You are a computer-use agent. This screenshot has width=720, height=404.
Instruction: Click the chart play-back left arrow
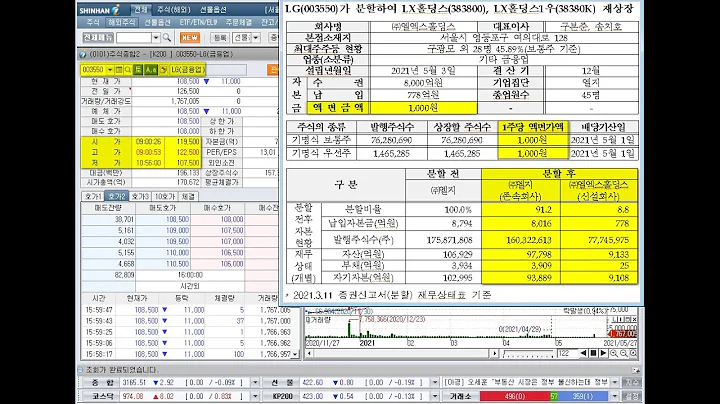pos(583,354)
